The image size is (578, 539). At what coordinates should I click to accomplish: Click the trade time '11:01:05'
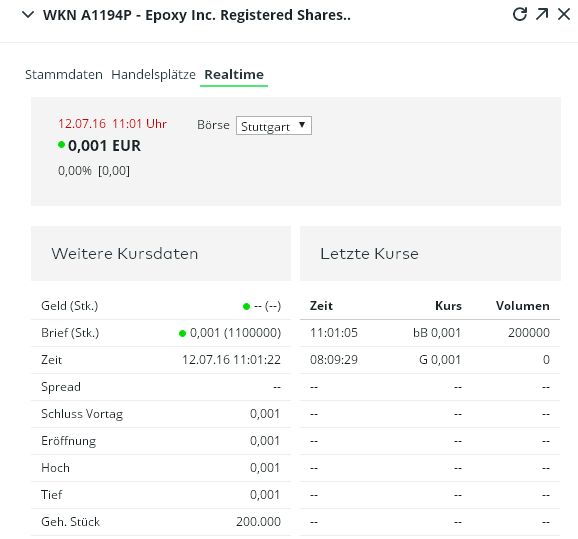coord(334,333)
